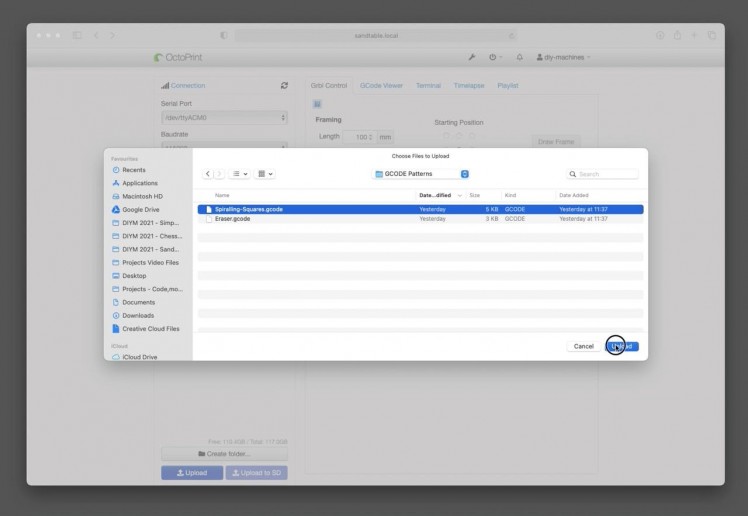Sort files by the Date Modified column

click(x=436, y=195)
